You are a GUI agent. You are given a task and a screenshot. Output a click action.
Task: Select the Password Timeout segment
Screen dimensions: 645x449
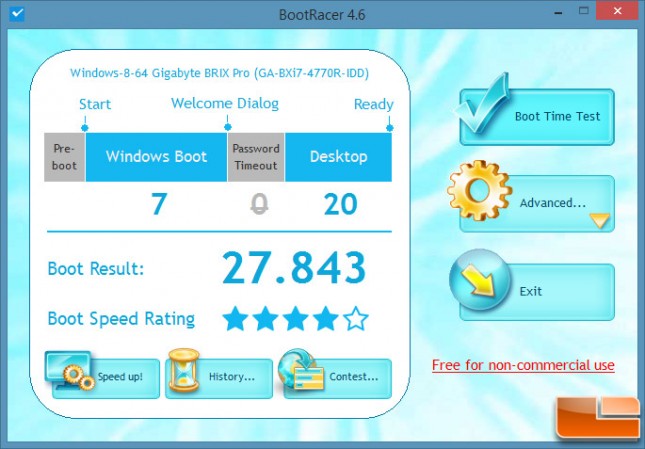[x=256, y=157]
